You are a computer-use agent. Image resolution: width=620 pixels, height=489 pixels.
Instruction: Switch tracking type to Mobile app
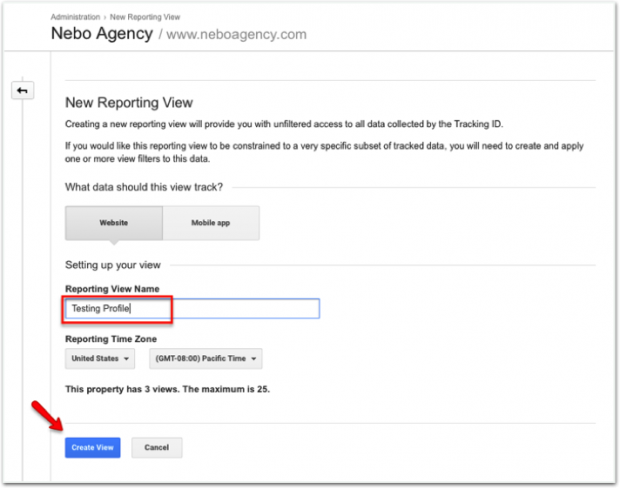point(210,223)
